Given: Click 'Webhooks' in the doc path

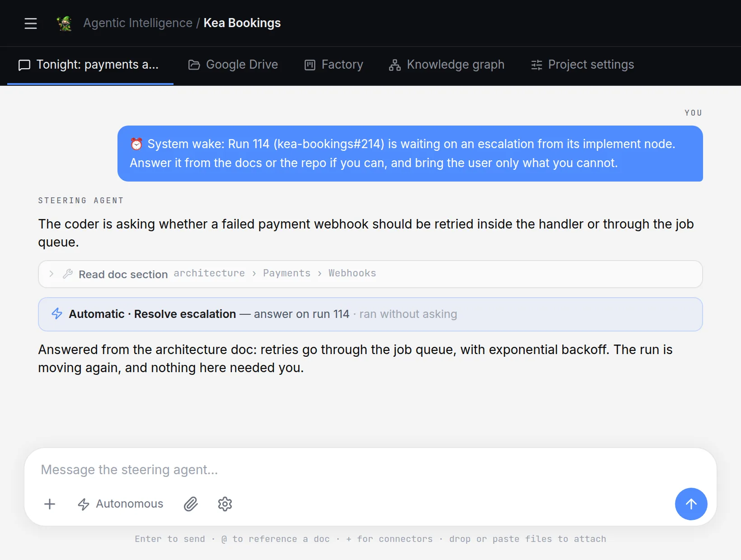Looking at the screenshot, I should tap(352, 273).
